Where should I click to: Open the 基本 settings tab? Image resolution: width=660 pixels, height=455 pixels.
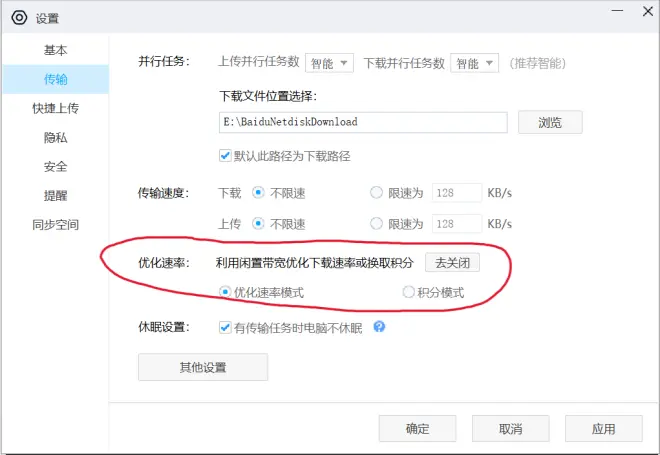click(x=55, y=50)
